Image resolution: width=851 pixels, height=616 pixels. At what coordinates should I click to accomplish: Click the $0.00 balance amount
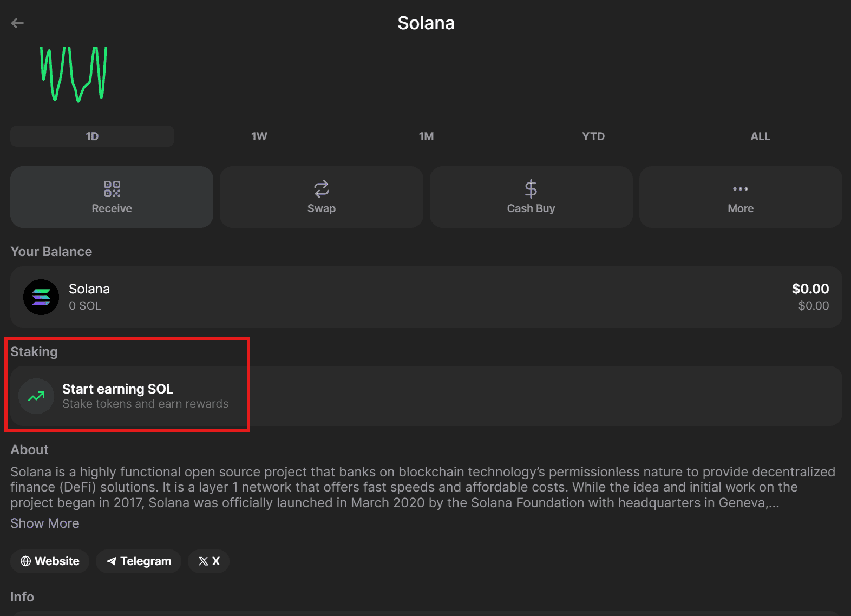(810, 289)
